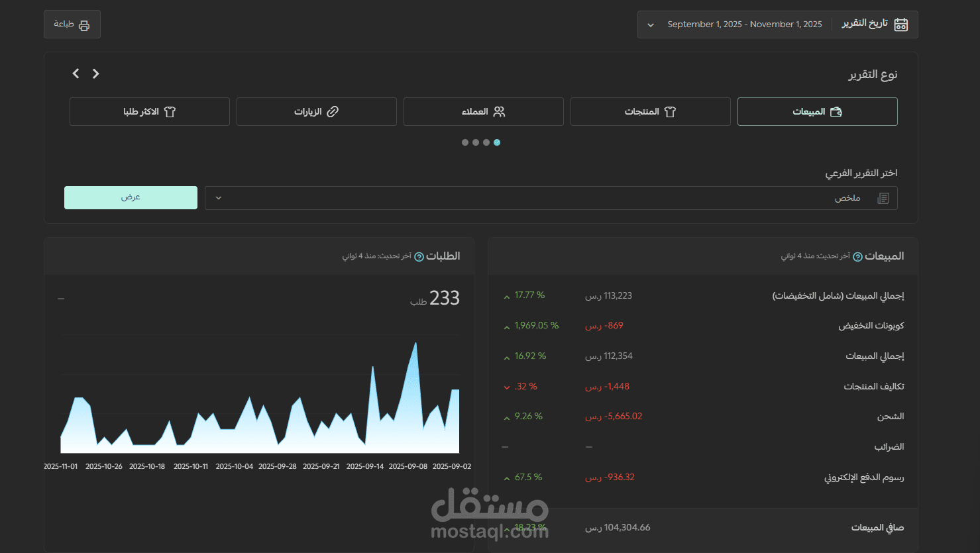The image size is (980, 553).
Task: Go to previous report types with left arrow
Action: (x=76, y=74)
